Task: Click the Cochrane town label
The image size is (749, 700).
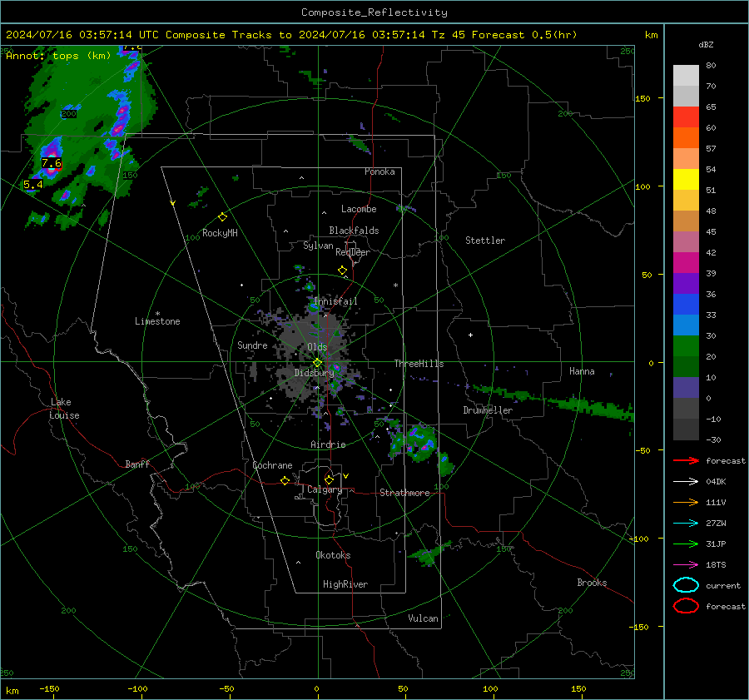Action: [272, 465]
